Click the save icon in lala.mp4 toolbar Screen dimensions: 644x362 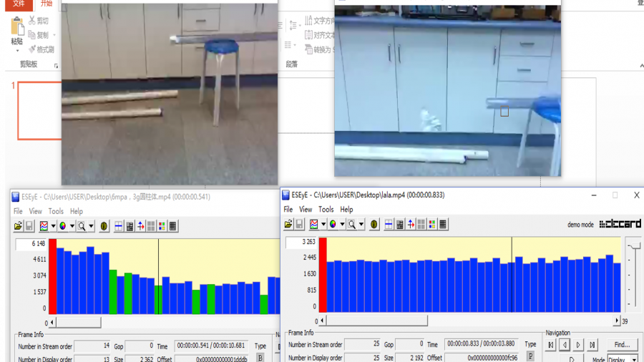tap(300, 224)
